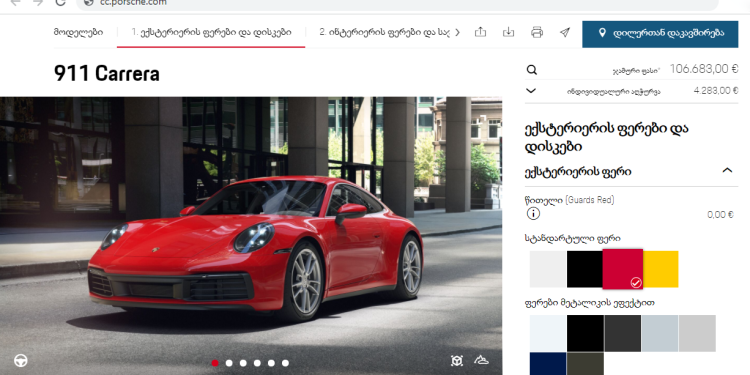Viewport: 750px width, 375px height.
Task: Click the share/upload configuration icon
Action: (x=480, y=33)
